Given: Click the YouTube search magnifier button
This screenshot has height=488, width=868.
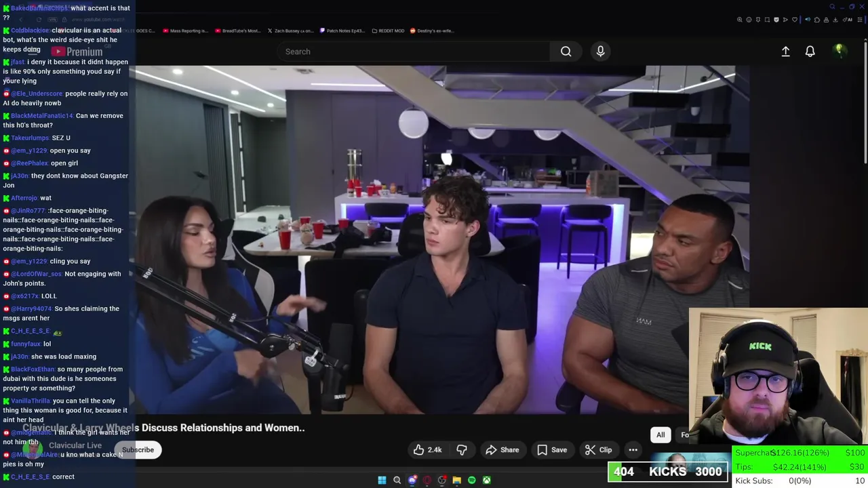Looking at the screenshot, I should tap(566, 52).
